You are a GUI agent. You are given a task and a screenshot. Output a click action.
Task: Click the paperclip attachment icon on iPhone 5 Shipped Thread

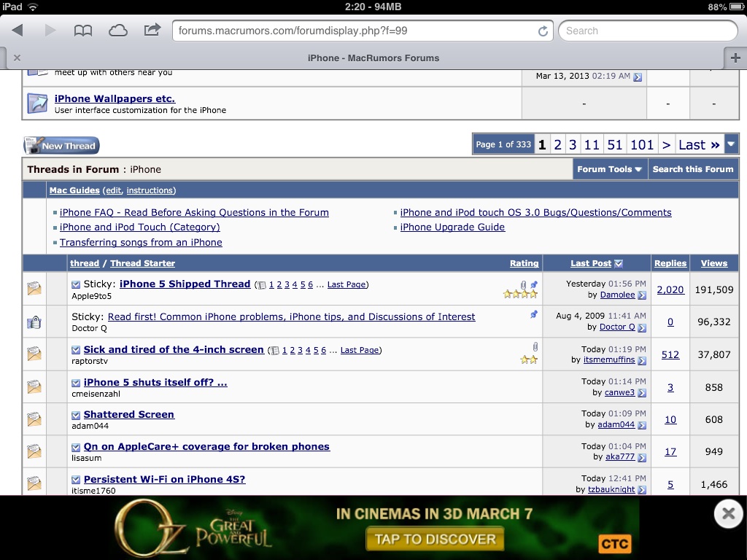click(524, 285)
